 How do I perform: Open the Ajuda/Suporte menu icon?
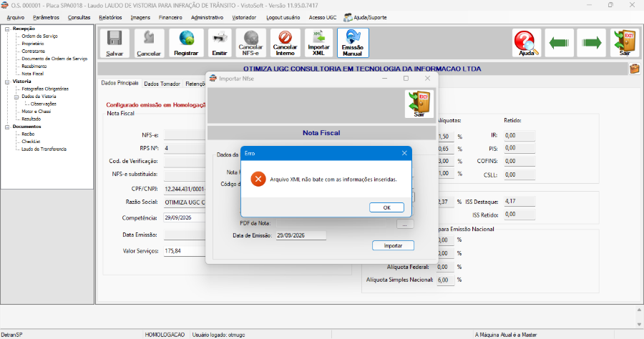pyautogui.click(x=348, y=17)
